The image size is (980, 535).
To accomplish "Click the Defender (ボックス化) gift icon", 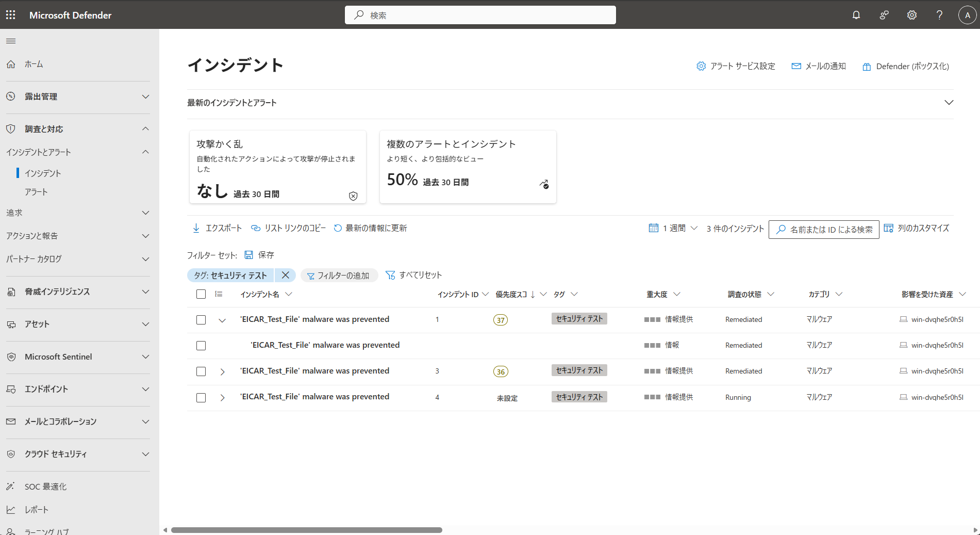I will 867,67.
